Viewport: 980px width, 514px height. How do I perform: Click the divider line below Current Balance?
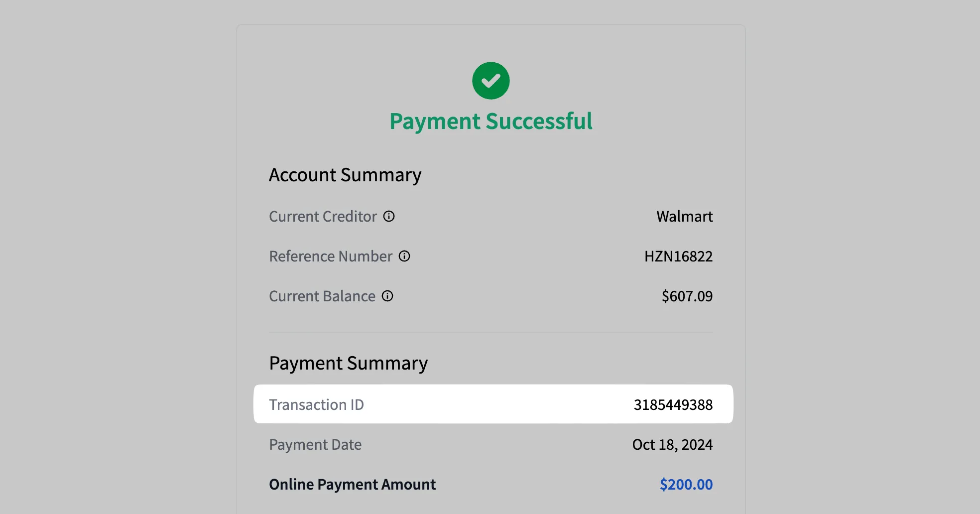pos(490,332)
